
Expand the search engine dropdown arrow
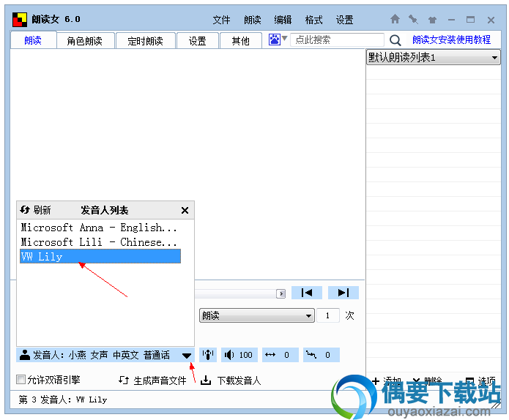(x=285, y=39)
